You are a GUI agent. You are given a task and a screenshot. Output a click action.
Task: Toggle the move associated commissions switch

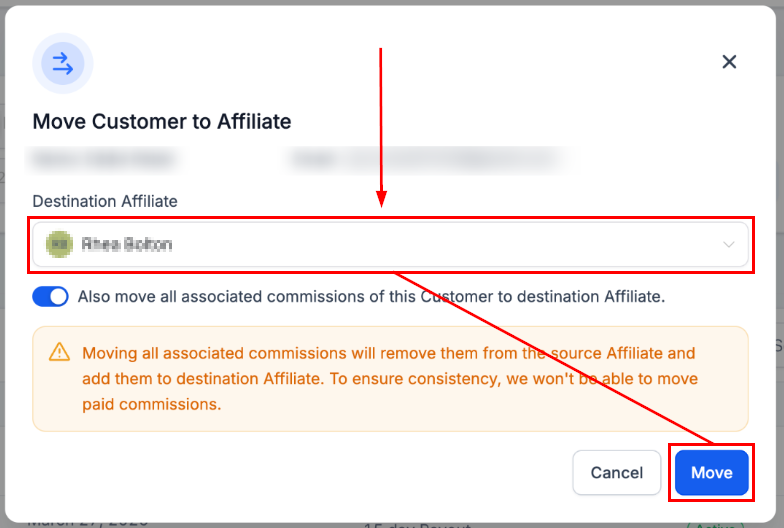point(51,297)
